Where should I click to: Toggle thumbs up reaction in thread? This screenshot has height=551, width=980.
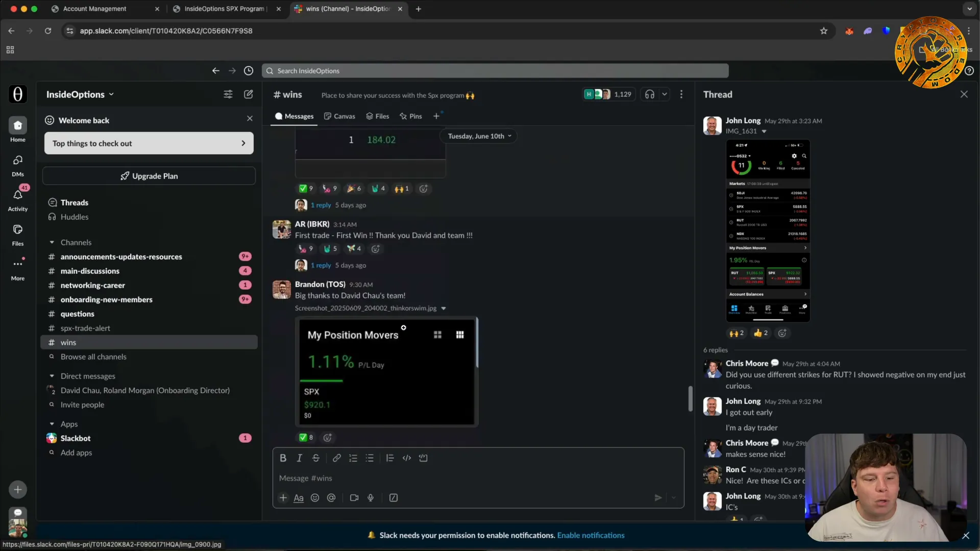761,333
